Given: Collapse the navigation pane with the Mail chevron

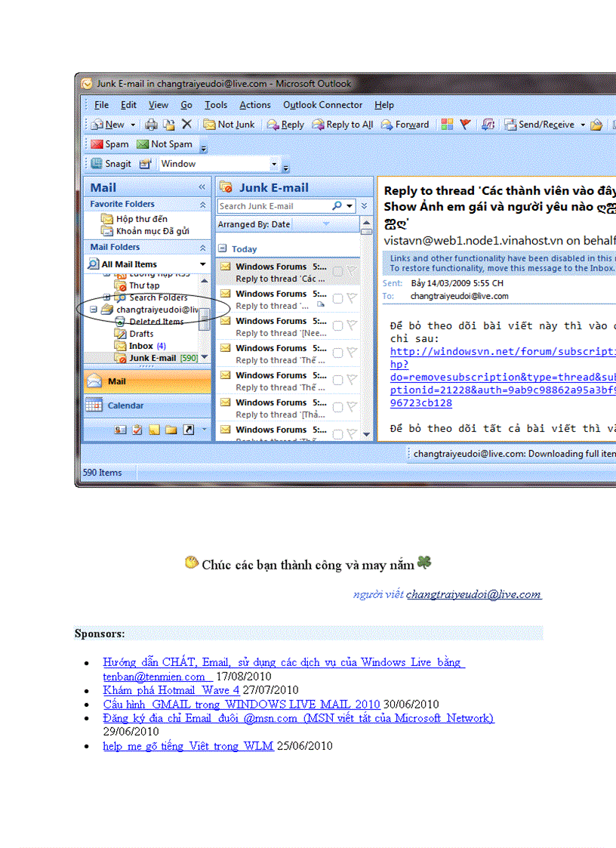Looking at the screenshot, I should click(x=202, y=187).
